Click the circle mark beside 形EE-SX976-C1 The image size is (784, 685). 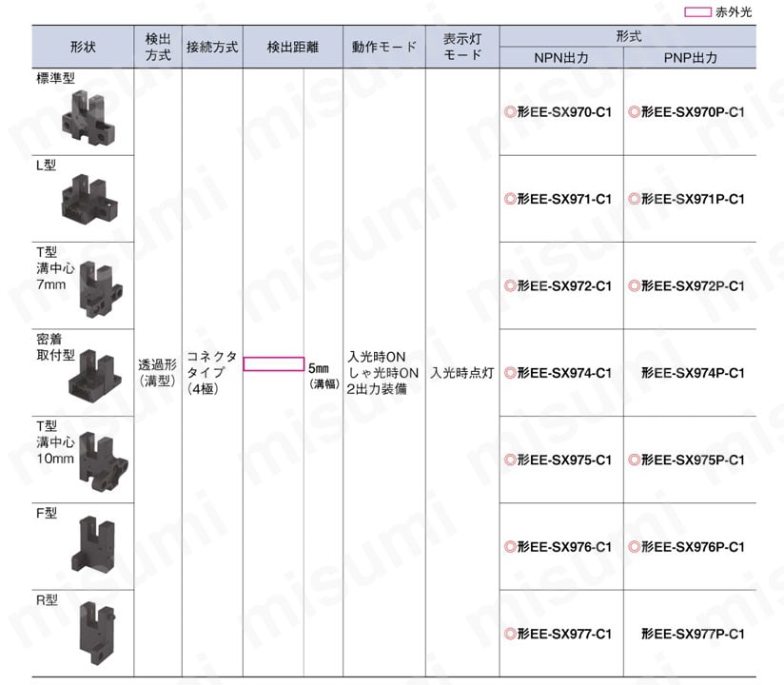click(510, 547)
